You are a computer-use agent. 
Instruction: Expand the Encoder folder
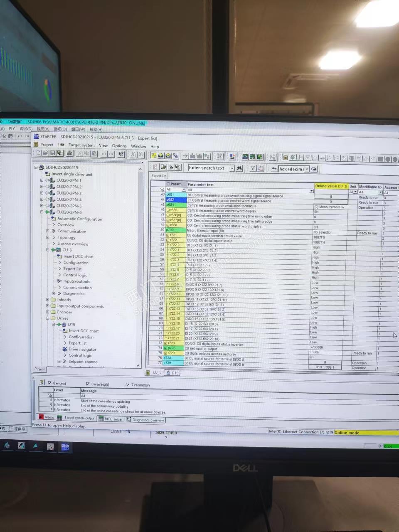(x=47, y=312)
